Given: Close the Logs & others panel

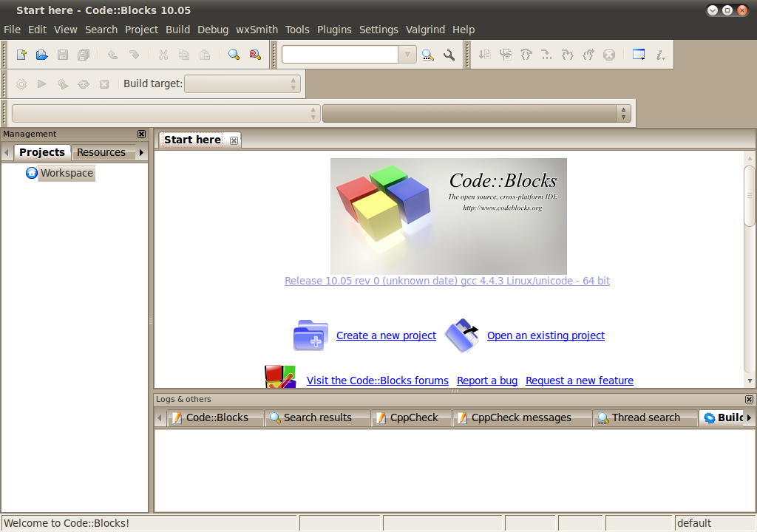Looking at the screenshot, I should tap(749, 399).
